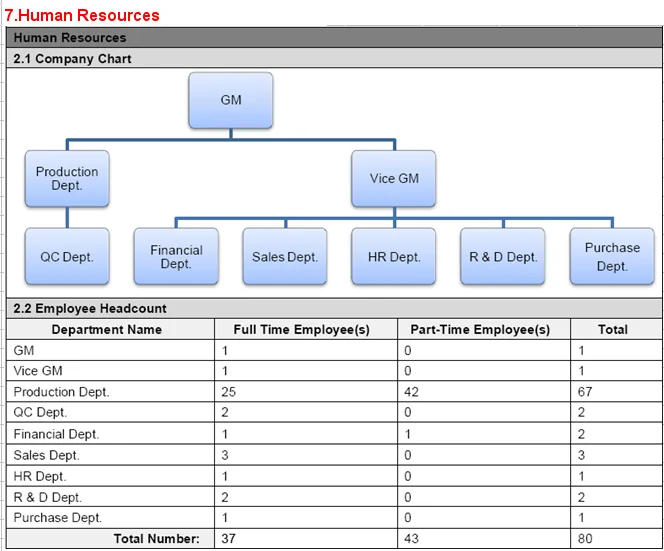Select the Vice GM chart box

coord(394,178)
